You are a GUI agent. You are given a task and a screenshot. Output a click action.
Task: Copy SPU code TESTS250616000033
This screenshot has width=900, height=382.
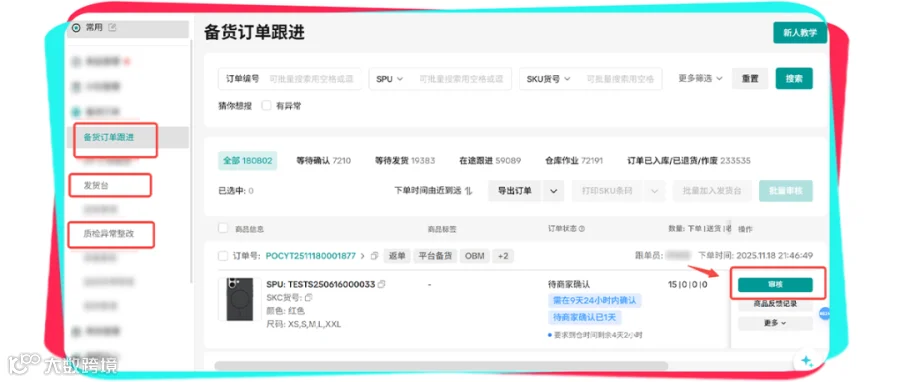pos(382,284)
